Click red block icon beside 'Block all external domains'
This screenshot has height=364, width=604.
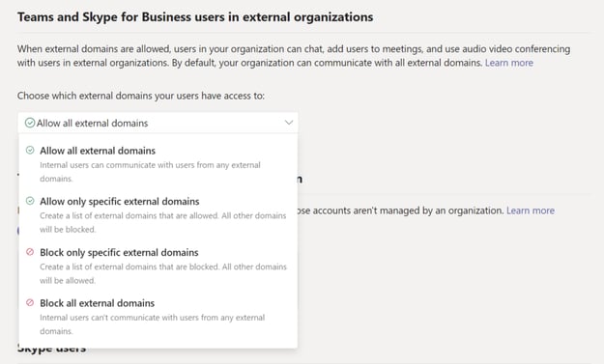point(30,303)
